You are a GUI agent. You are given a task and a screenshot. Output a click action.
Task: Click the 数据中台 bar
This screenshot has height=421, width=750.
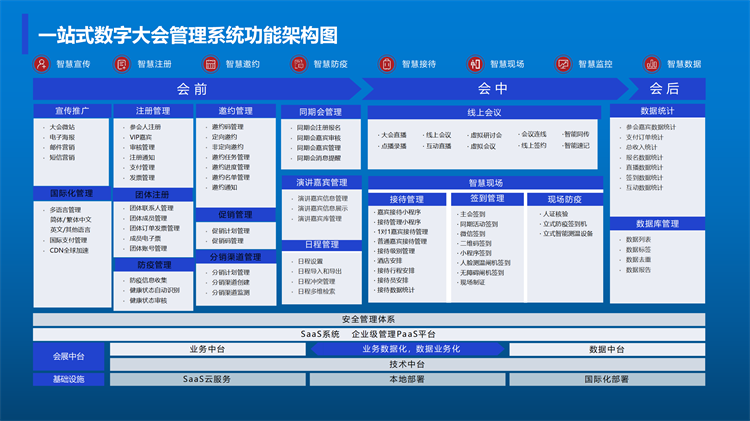point(607,349)
